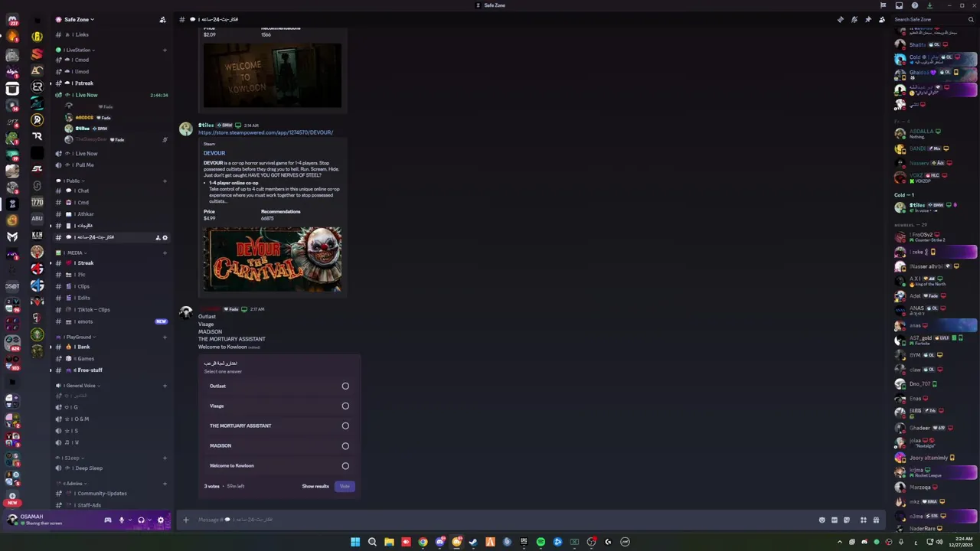Open the Free-stuff channel
The height and width of the screenshot is (551, 980).
pyautogui.click(x=112, y=370)
